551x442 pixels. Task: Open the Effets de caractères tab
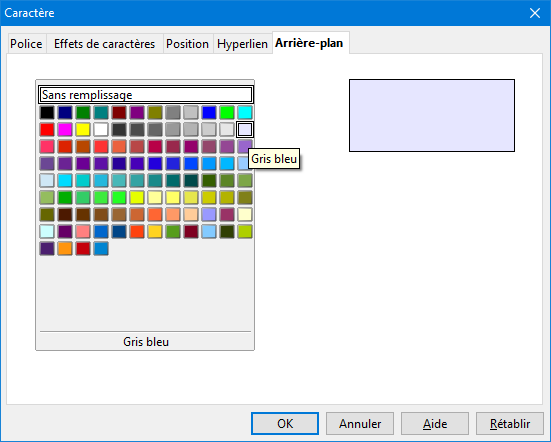104,44
